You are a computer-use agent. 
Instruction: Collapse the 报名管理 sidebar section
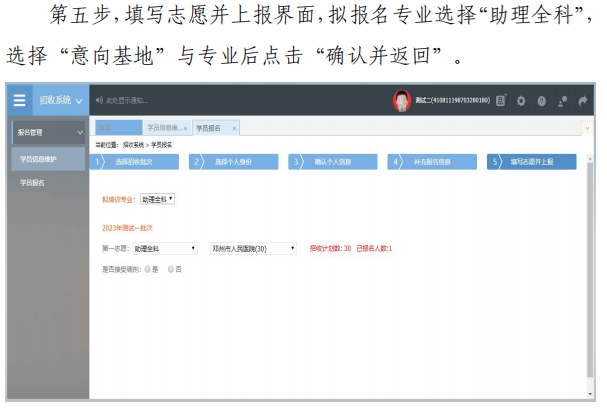(x=48, y=132)
